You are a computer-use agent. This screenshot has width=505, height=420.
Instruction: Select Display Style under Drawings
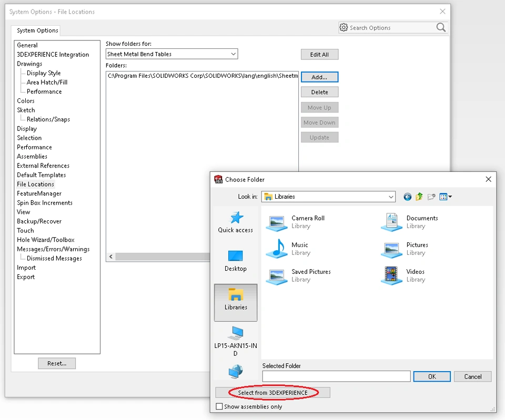[44, 73]
